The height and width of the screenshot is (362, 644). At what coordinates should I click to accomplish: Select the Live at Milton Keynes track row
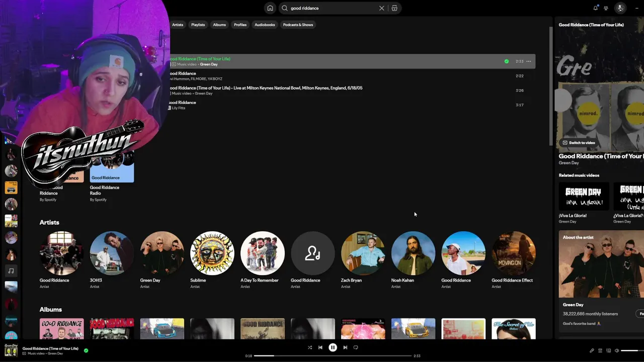(x=351, y=90)
